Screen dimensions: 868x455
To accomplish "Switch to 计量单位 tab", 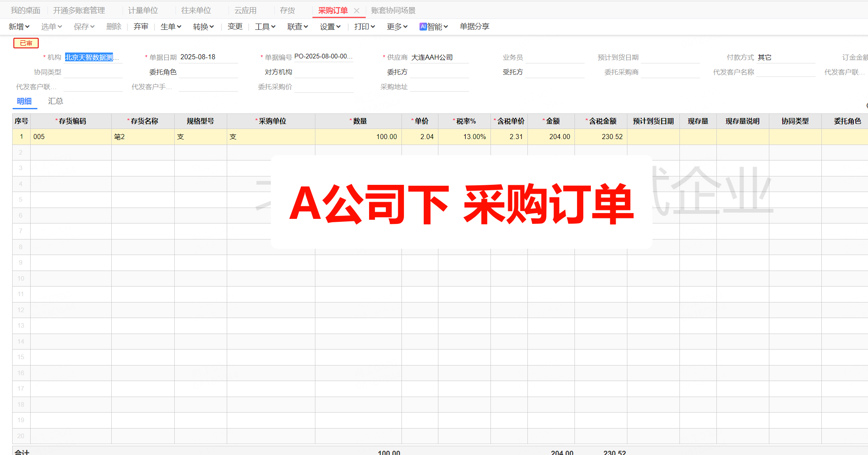I will tap(143, 11).
